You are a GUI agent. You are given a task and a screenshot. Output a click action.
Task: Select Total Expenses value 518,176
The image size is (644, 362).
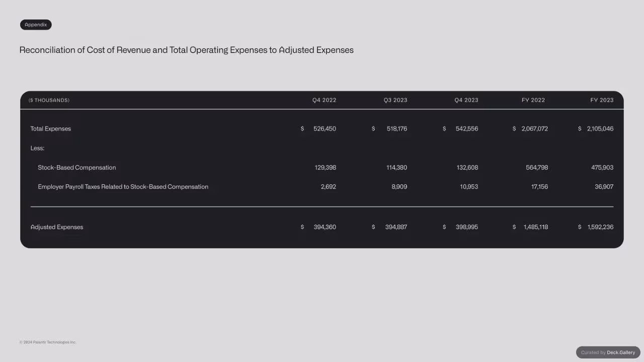397,129
